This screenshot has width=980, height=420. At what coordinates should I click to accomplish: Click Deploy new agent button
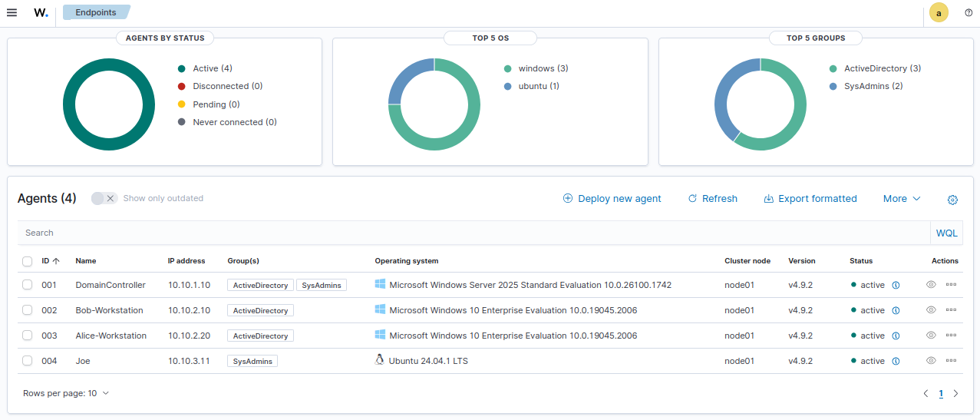pyautogui.click(x=612, y=199)
